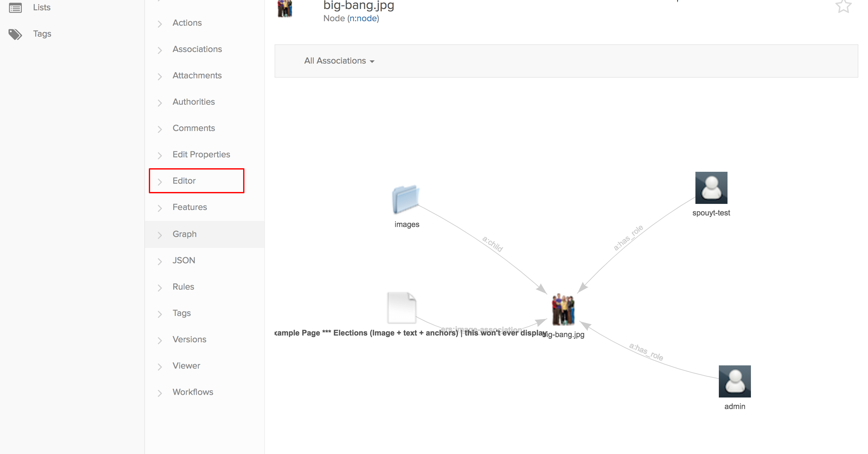Select the blank document node icon
This screenshot has height=454, width=868.
[402, 308]
